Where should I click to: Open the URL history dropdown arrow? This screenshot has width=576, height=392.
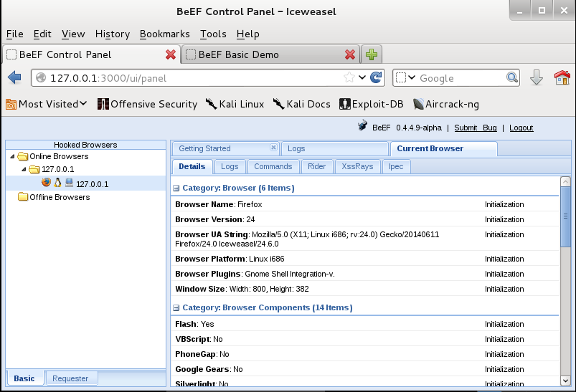point(362,77)
